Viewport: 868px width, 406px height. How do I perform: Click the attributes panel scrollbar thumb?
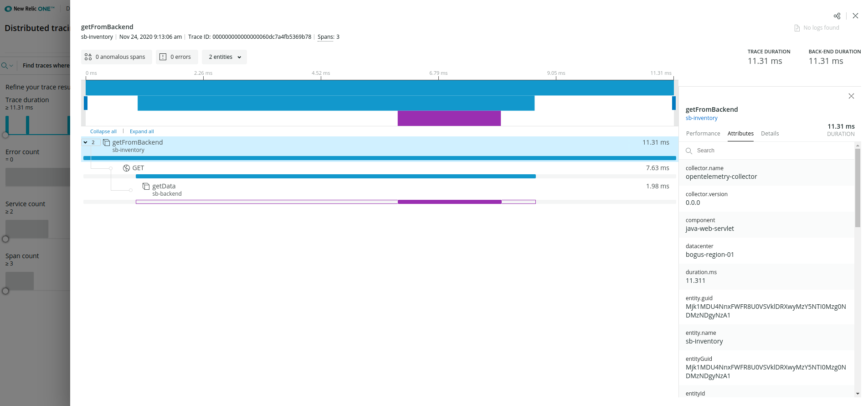click(858, 187)
